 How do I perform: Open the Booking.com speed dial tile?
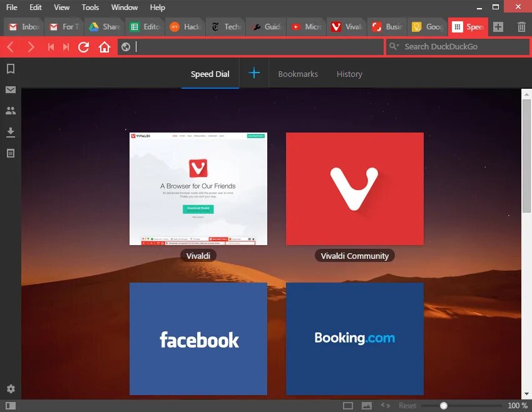(354, 339)
